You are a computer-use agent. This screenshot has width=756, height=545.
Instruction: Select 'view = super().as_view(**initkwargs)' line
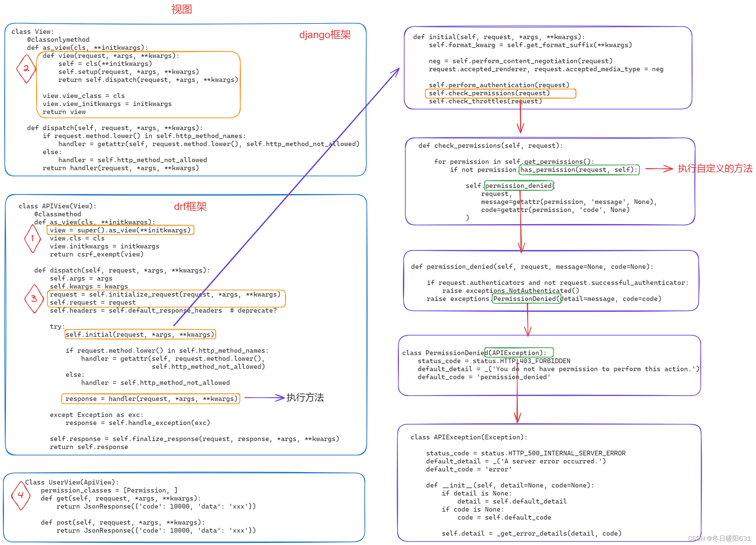120,230
